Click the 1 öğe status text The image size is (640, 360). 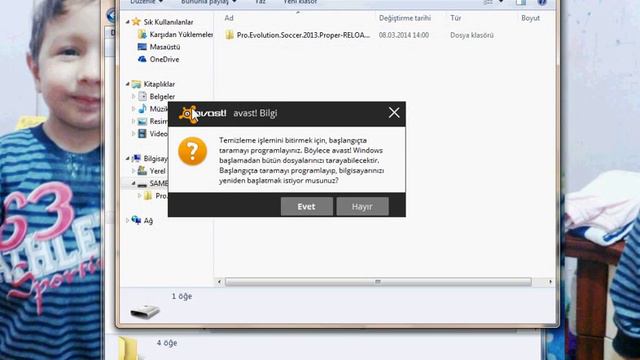[x=182, y=296]
